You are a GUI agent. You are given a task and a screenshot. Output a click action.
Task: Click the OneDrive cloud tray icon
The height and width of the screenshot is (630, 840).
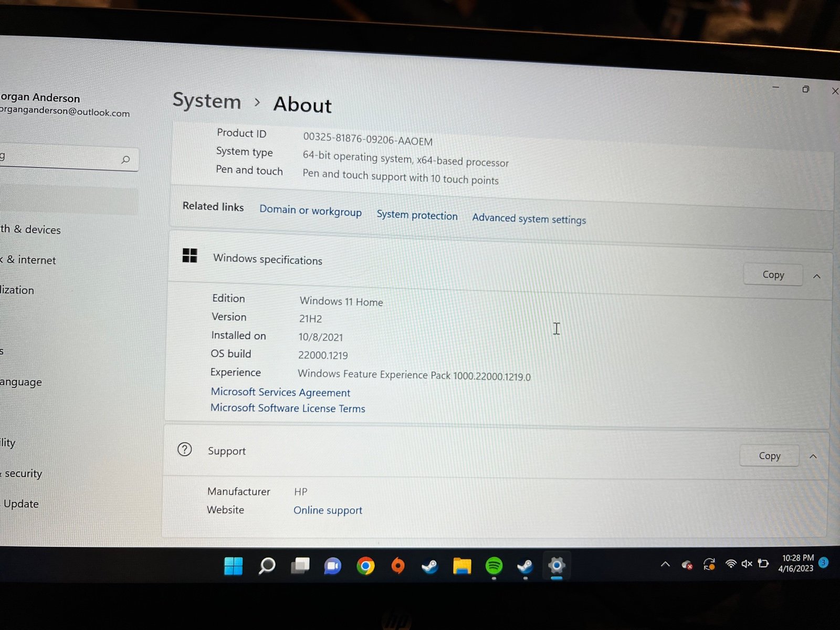687,565
